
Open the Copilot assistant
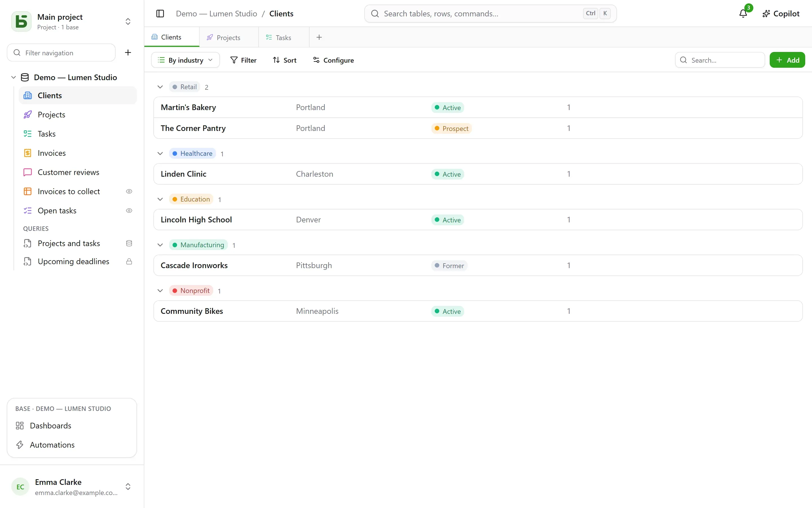[x=780, y=14]
